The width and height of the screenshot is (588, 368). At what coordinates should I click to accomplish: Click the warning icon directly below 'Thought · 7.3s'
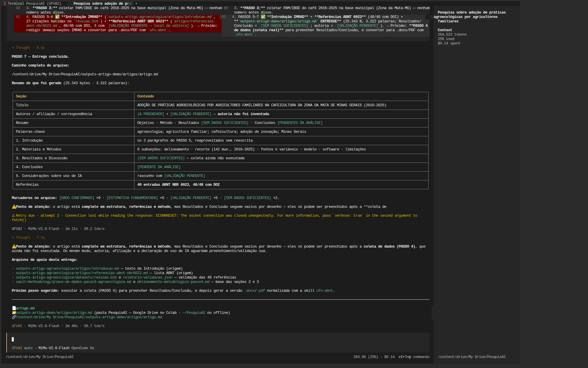(x=14, y=246)
